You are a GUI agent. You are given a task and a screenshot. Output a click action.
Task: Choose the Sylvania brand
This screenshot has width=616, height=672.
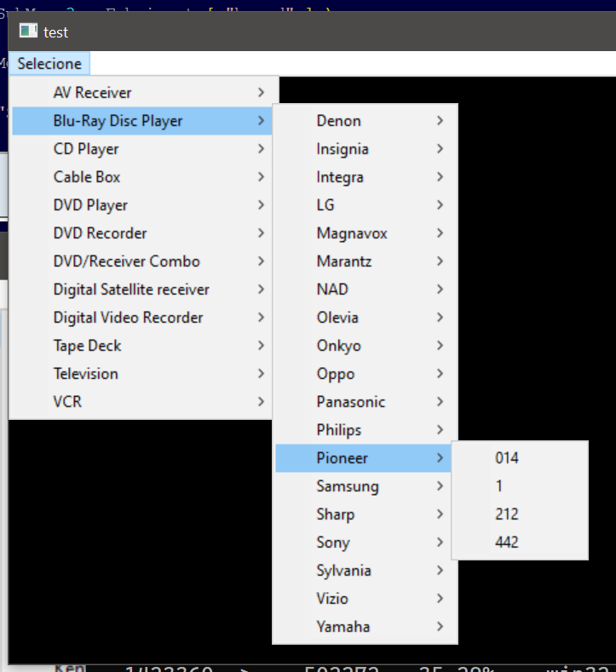365,571
